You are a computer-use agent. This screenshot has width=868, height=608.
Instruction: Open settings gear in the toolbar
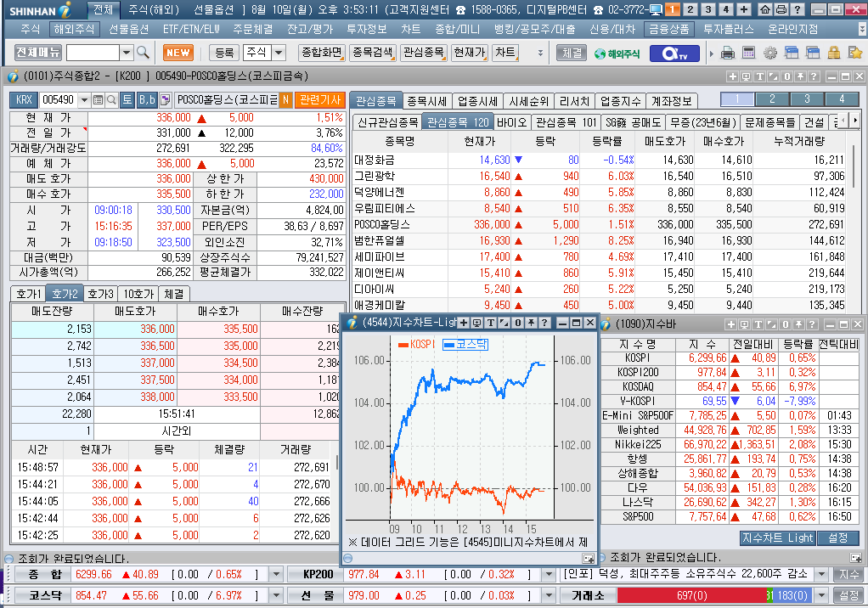point(770,53)
